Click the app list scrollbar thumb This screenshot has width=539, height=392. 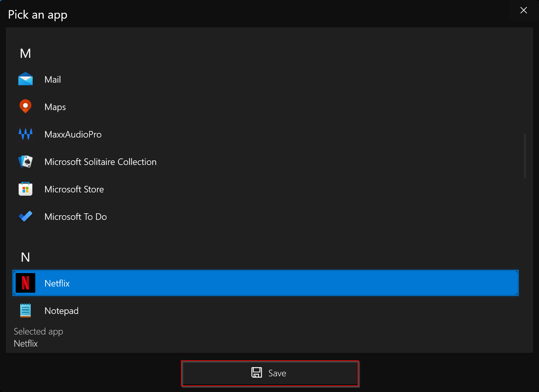[525, 155]
